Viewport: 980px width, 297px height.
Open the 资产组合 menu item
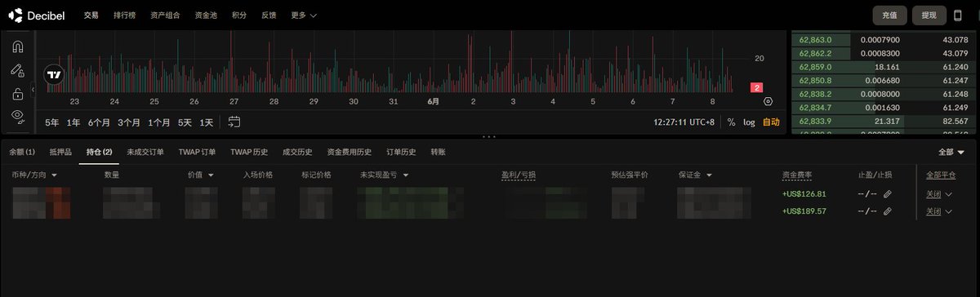click(x=166, y=15)
